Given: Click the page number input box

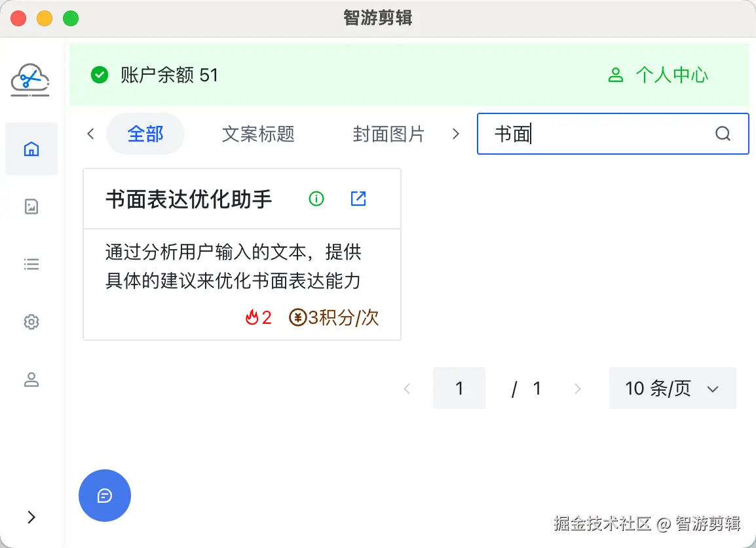Looking at the screenshot, I should pos(459,389).
